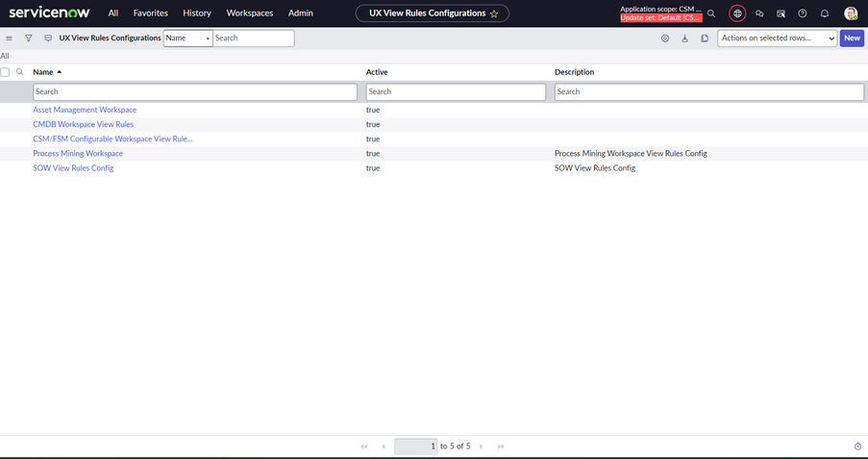Open the History menu

coord(197,13)
